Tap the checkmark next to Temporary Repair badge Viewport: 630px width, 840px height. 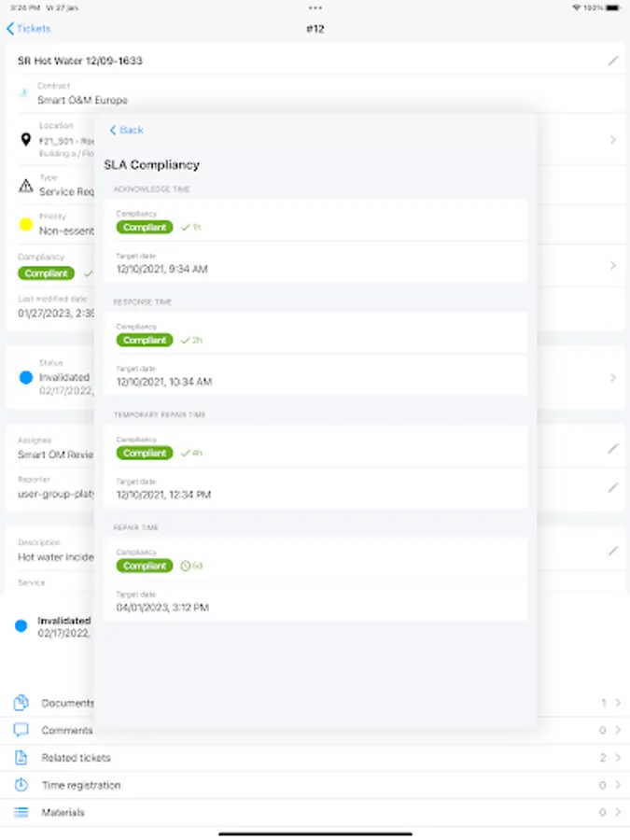point(186,454)
